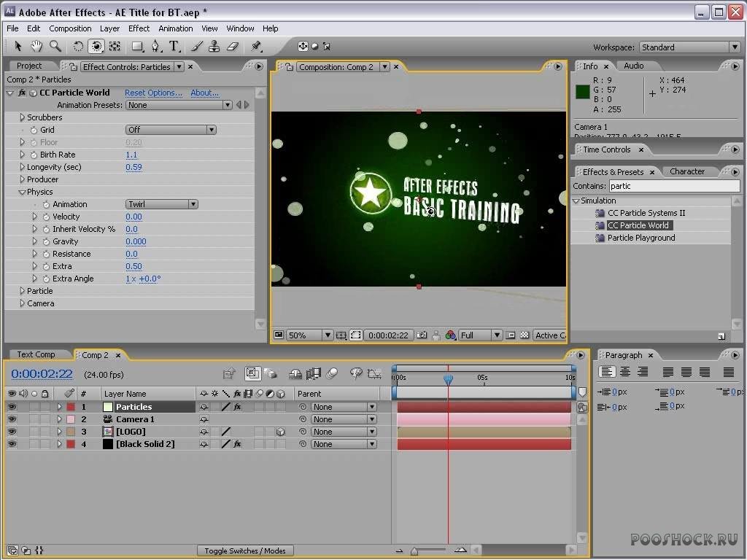Select the Eraser tool

coord(233,47)
